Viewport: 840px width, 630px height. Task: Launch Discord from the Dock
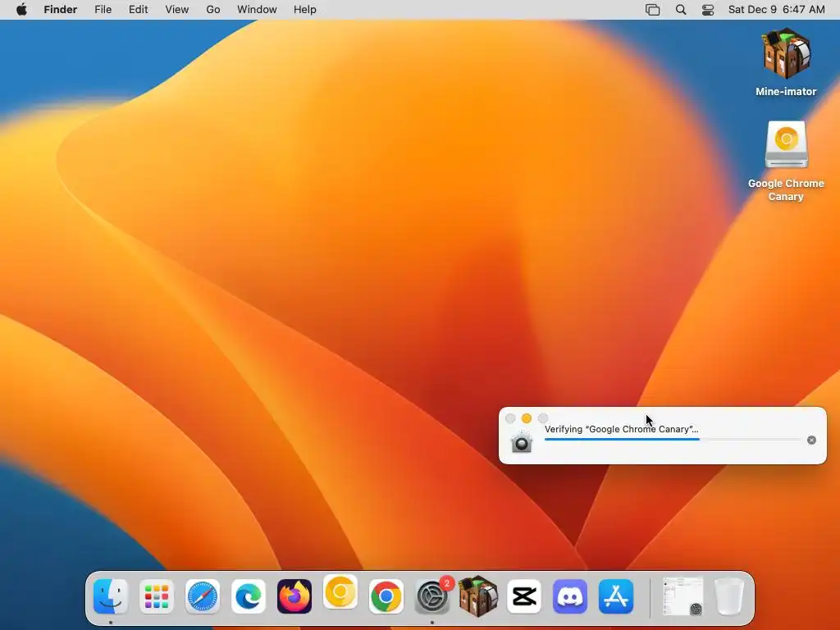click(570, 596)
